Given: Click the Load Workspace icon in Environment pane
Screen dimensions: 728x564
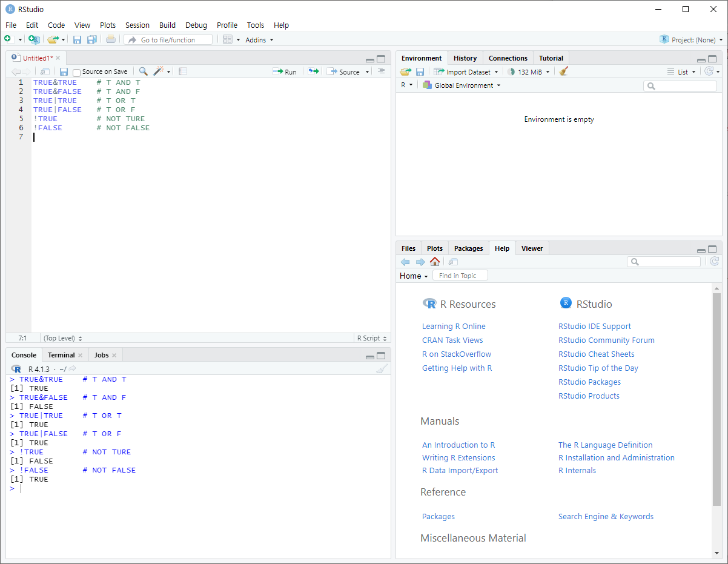Looking at the screenshot, I should [406, 71].
